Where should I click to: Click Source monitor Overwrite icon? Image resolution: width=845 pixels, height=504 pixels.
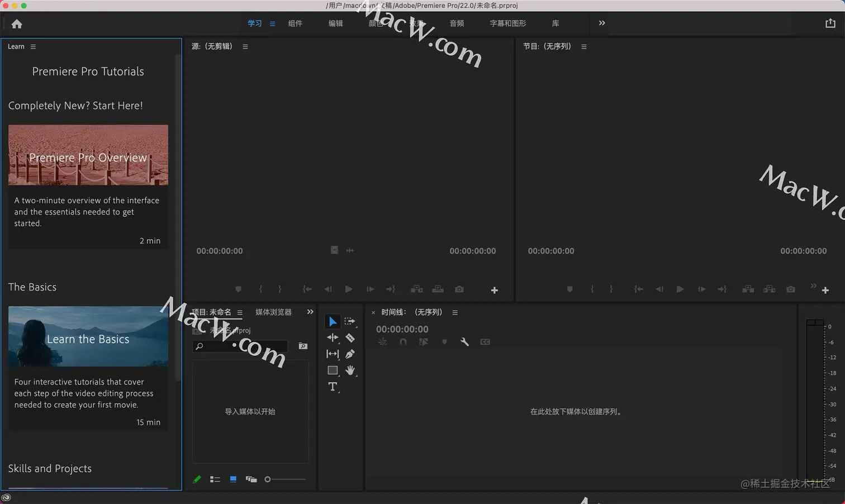pos(438,289)
